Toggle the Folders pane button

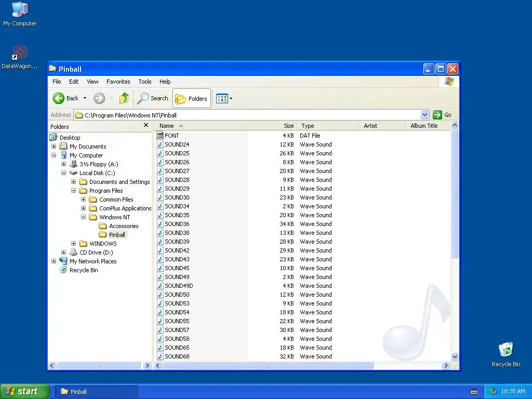pos(191,98)
